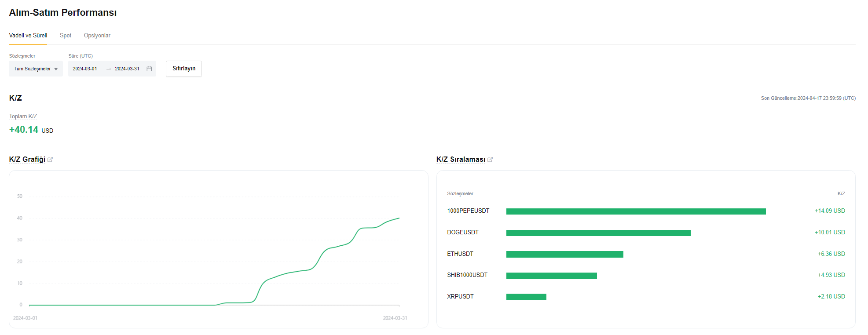Click the ETHUSDT green bar
Viewport: 868px width, 335px height.
coord(565,254)
